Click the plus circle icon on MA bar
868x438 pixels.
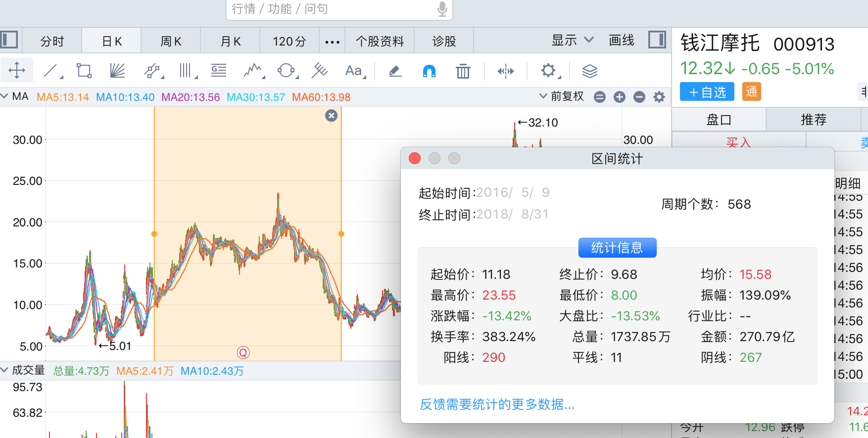[620, 97]
